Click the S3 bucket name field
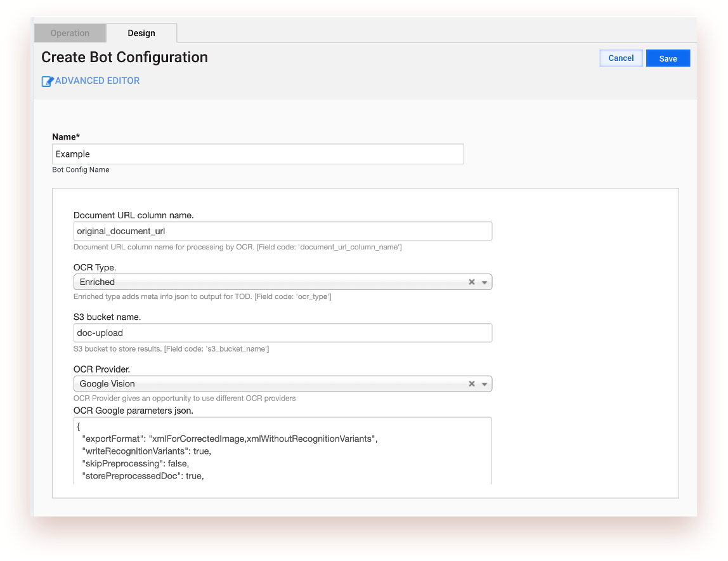 tap(283, 333)
